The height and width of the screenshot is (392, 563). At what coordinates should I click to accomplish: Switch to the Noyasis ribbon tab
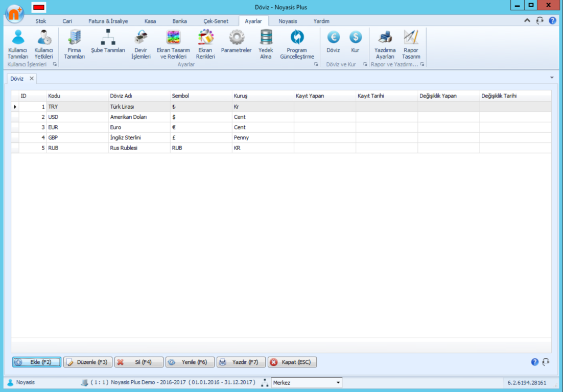288,21
